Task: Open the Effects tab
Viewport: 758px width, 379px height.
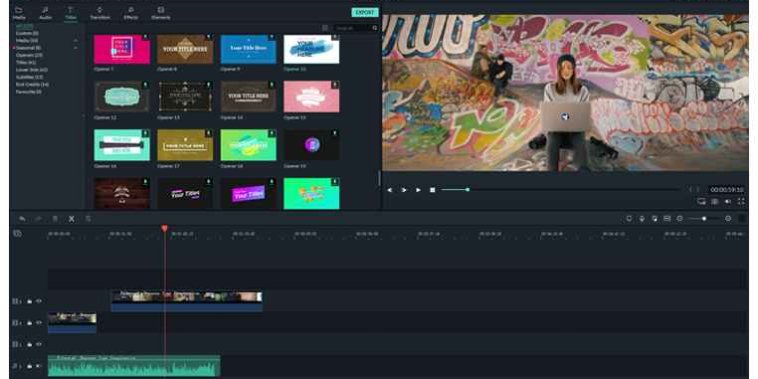Action: pos(131,13)
